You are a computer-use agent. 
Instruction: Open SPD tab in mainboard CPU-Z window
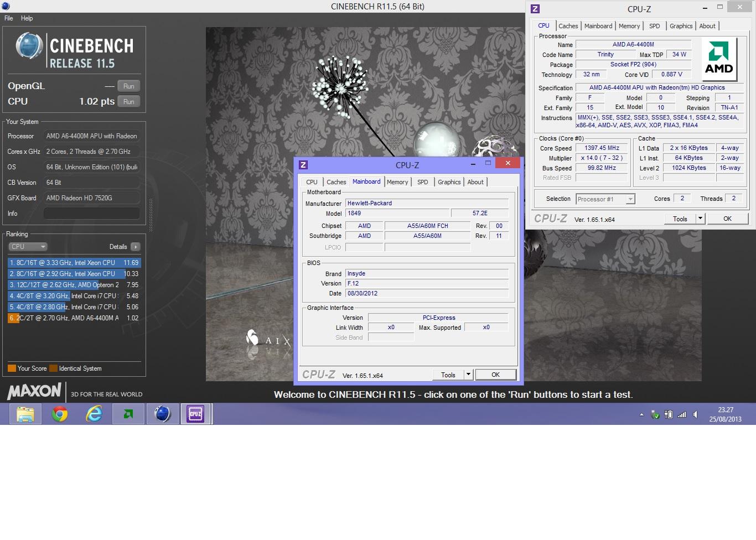[x=422, y=182]
